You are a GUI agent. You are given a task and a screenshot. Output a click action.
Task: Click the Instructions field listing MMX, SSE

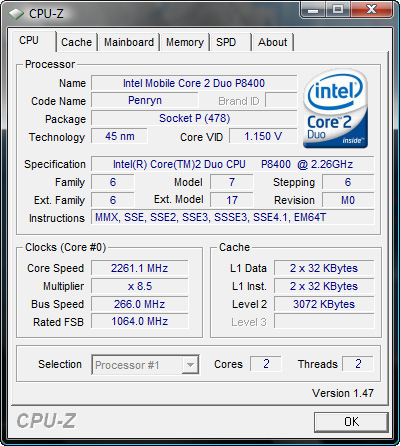[x=233, y=218]
